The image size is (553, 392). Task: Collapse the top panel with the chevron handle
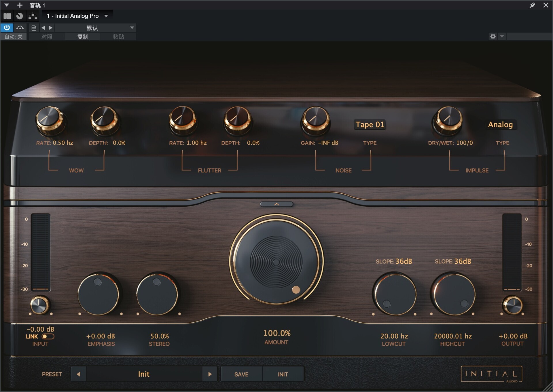click(x=276, y=204)
